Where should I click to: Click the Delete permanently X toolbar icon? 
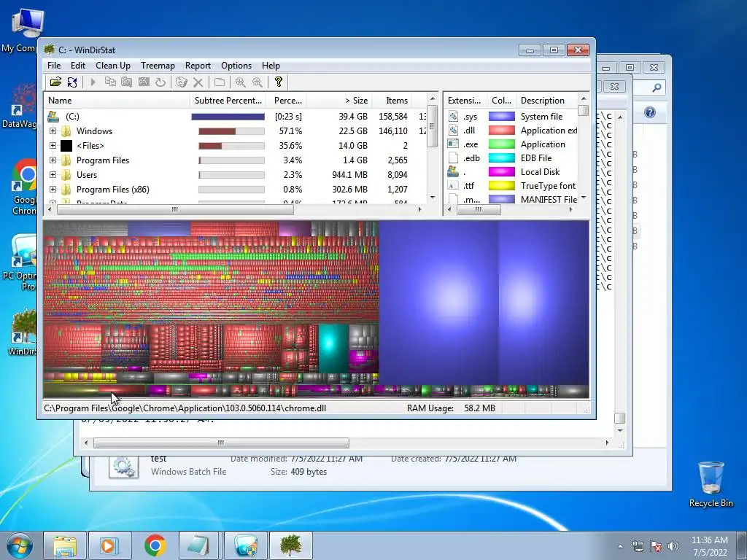198,82
